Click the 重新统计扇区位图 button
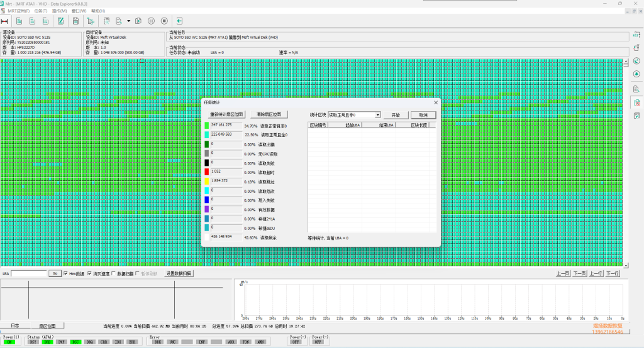 [x=226, y=114]
